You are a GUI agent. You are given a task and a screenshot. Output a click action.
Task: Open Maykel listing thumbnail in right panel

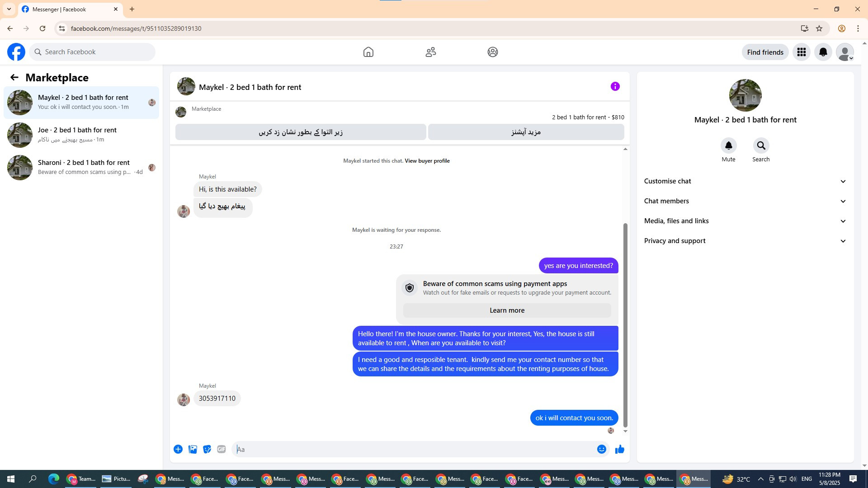pos(745,95)
